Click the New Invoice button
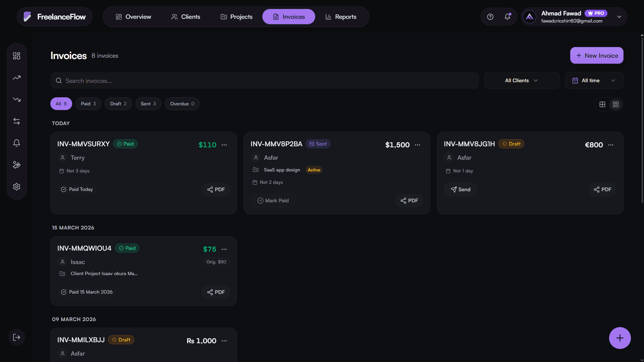This screenshot has height=362, width=644. 597,56
